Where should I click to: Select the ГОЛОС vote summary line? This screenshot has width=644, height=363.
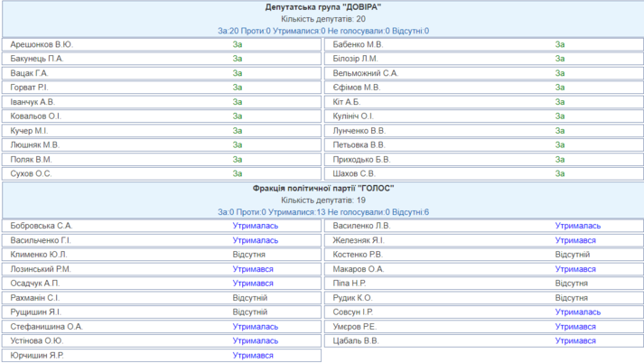(322, 211)
